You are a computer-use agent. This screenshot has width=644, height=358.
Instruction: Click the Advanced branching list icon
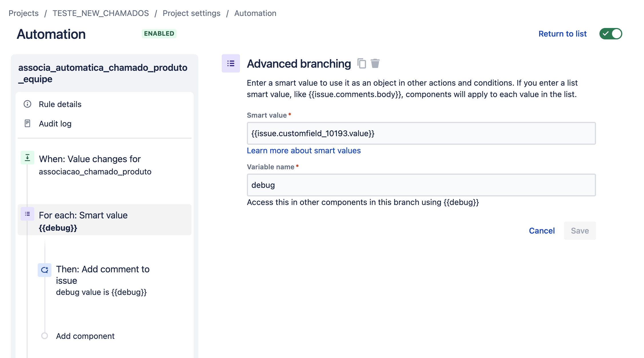pos(231,63)
